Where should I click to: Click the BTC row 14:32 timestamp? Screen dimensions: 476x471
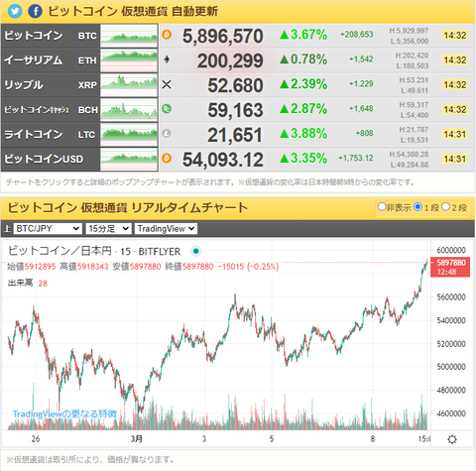(x=455, y=35)
